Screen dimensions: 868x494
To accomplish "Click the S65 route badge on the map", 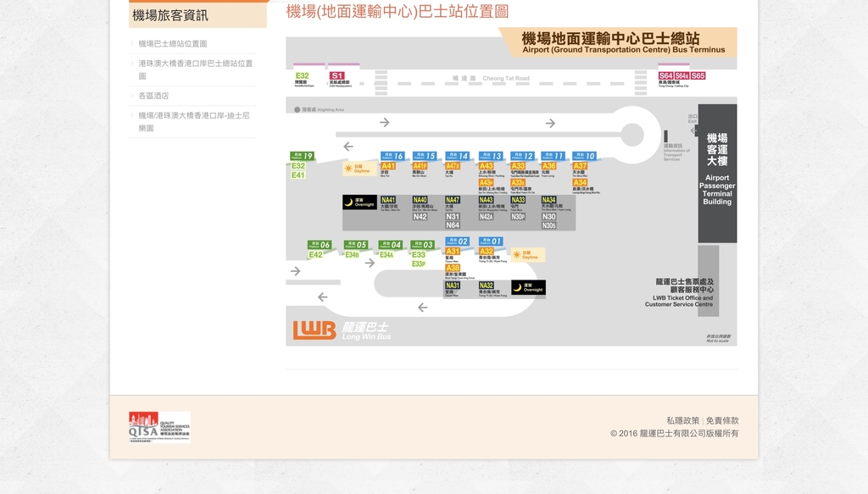I will 698,75.
